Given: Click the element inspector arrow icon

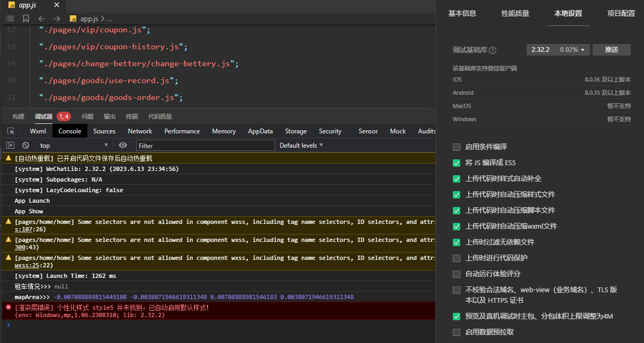Looking at the screenshot, I should pyautogui.click(x=11, y=131).
